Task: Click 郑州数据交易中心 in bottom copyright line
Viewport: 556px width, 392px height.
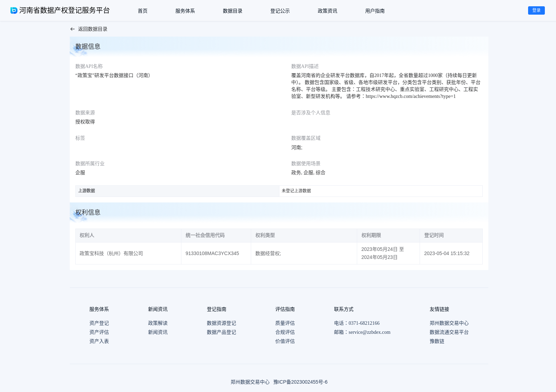Action: tap(250, 382)
